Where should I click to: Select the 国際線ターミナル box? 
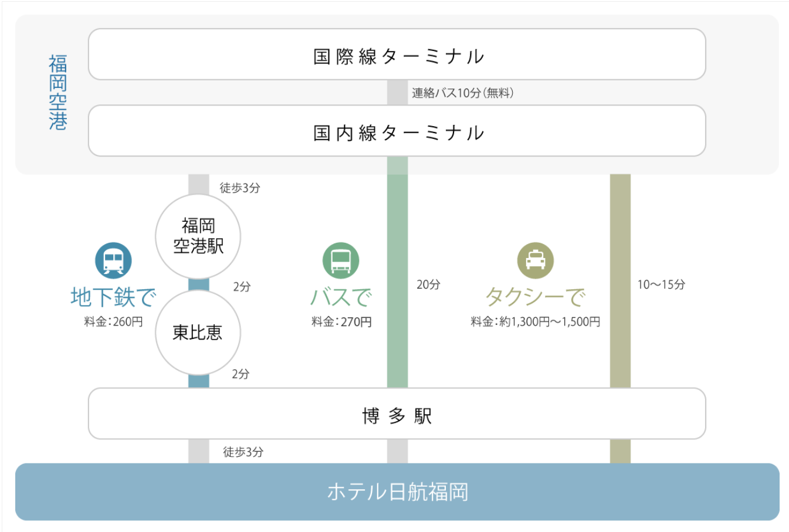click(397, 54)
